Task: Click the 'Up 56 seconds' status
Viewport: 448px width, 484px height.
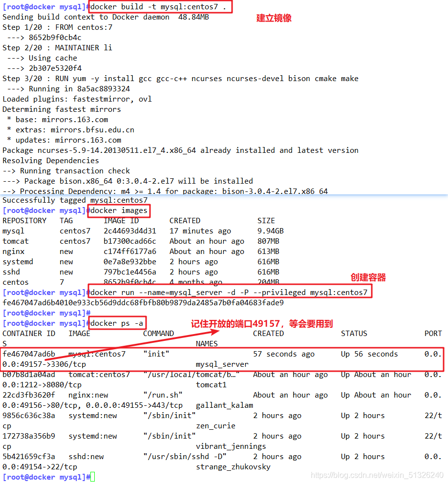Action: (x=369, y=354)
